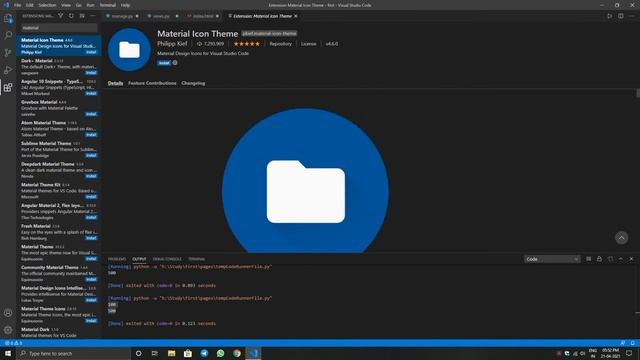Image resolution: width=640 pixels, height=360 pixels.
Task: Close the Material Icon Theme extension tab
Action: pyautogui.click(x=296, y=16)
